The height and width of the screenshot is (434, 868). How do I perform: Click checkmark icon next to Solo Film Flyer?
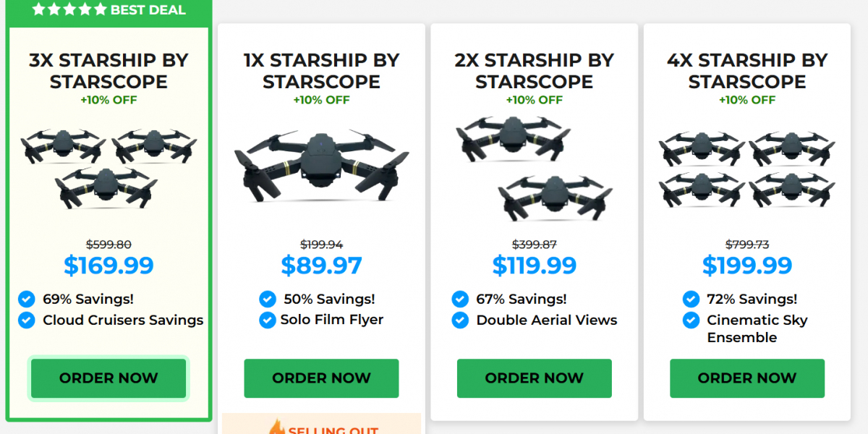(267, 320)
